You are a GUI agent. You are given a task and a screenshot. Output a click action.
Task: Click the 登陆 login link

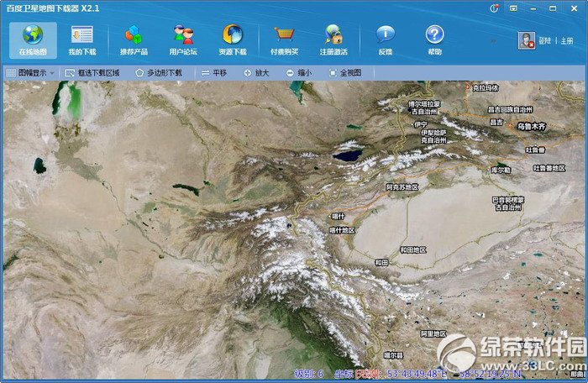coord(545,40)
